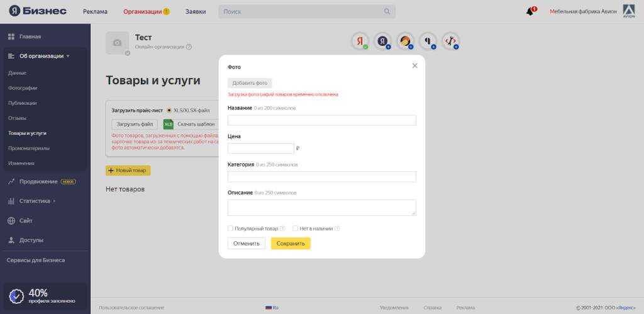This screenshot has width=644, height=314.
Task: Close the product dialog with X
Action: point(414,65)
